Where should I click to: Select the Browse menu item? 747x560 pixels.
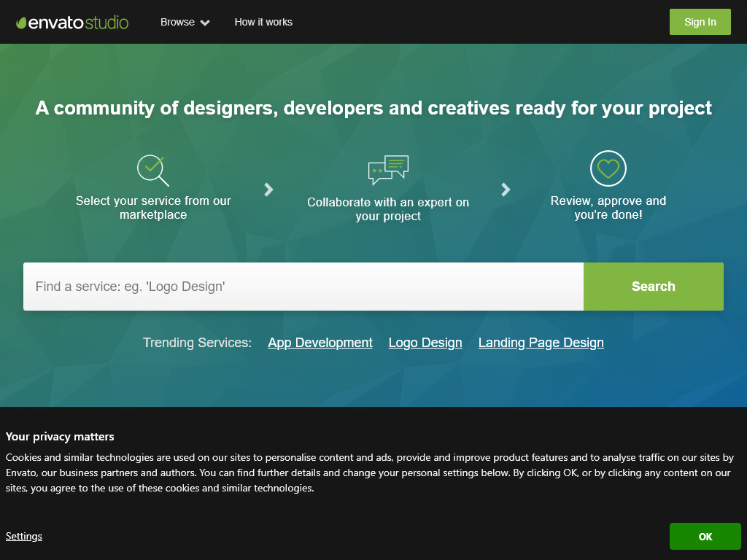(x=177, y=22)
